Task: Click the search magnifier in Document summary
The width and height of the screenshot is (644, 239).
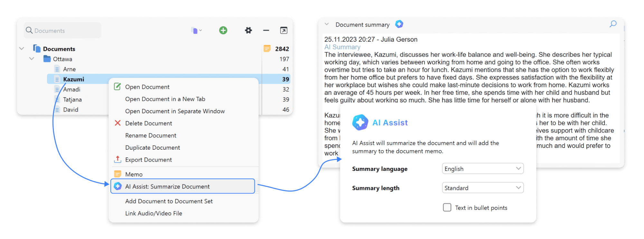Action: point(613,24)
